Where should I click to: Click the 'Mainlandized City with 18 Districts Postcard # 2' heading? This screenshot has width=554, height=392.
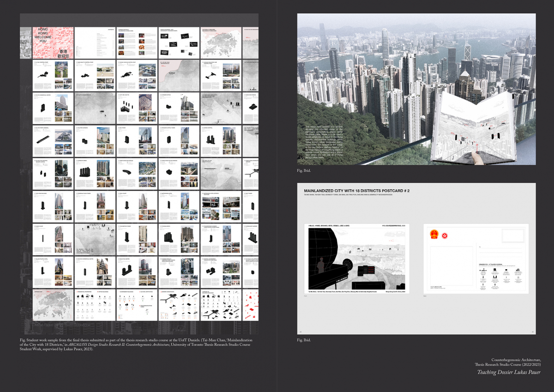pos(356,190)
